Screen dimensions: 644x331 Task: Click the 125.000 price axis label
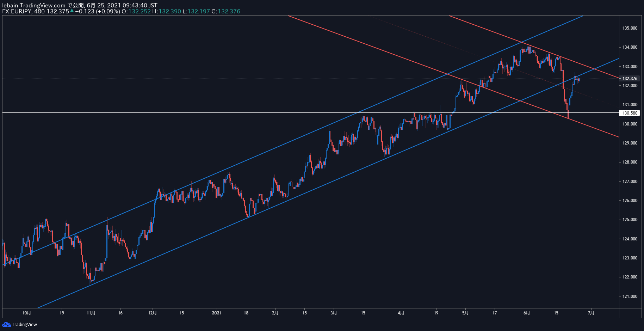click(x=630, y=220)
